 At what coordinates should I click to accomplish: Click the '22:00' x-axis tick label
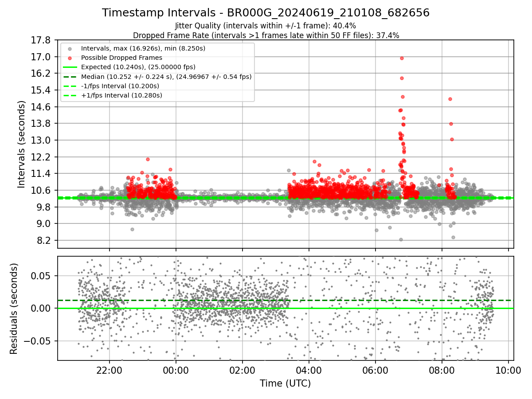110,370
